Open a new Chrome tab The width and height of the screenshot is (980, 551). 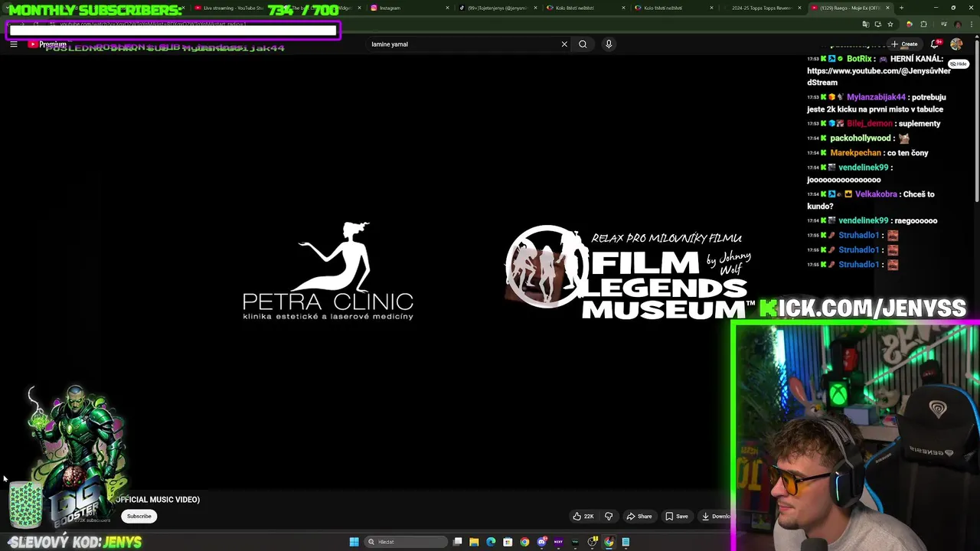tap(901, 8)
